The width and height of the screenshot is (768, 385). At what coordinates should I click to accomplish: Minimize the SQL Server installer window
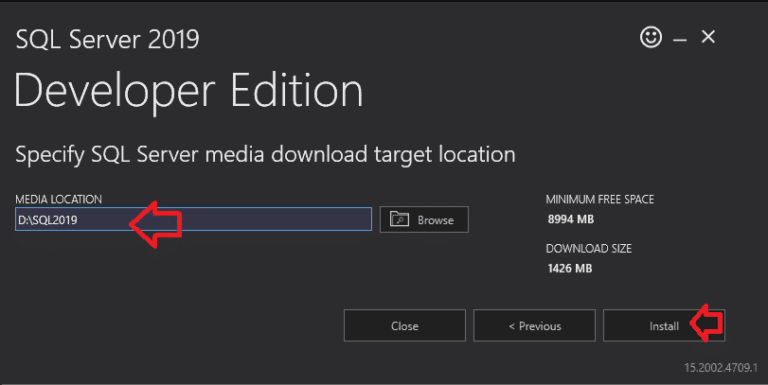pyautogui.click(x=680, y=40)
